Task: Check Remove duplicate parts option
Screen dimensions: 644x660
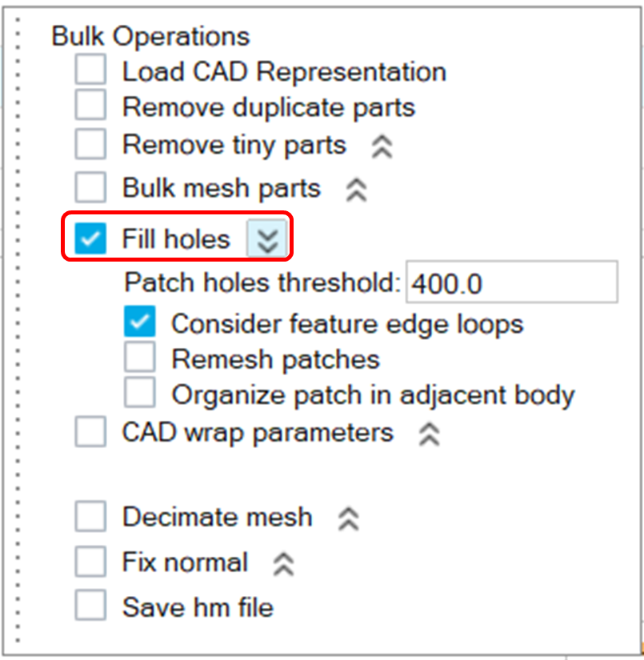Action: (90, 106)
